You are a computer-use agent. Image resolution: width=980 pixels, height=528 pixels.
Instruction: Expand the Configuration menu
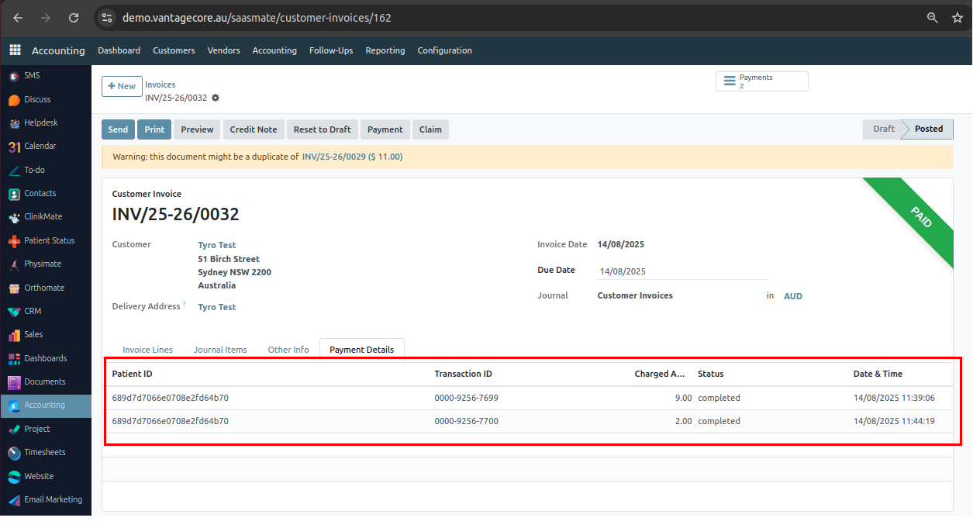pyautogui.click(x=444, y=50)
